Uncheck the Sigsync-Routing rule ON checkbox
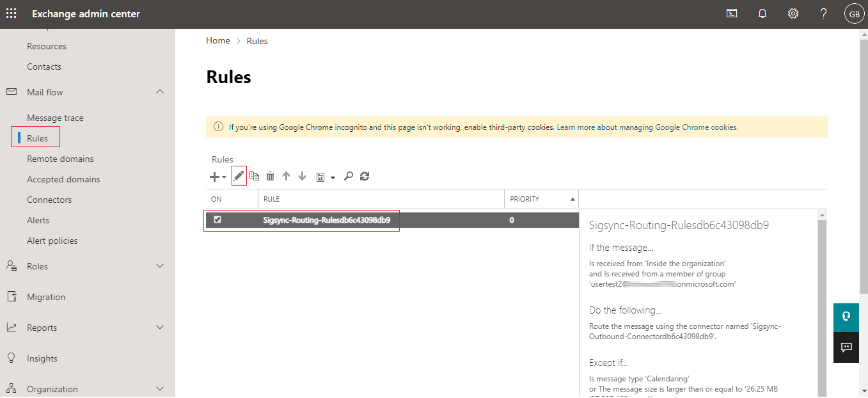 (217, 219)
